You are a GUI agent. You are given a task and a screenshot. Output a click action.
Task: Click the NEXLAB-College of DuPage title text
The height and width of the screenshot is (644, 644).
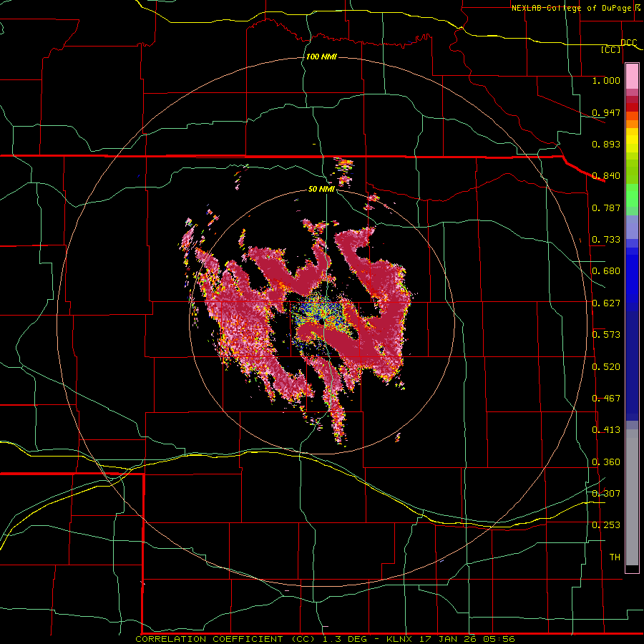click(572, 8)
